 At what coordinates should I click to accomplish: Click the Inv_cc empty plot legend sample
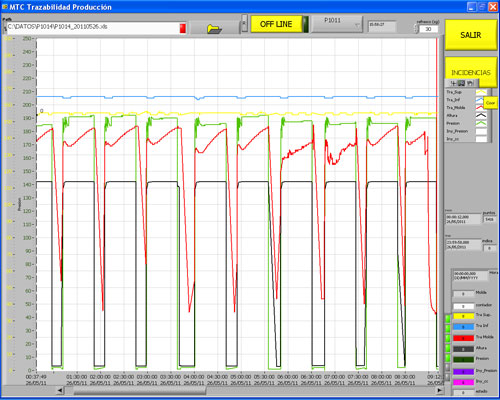(481, 139)
